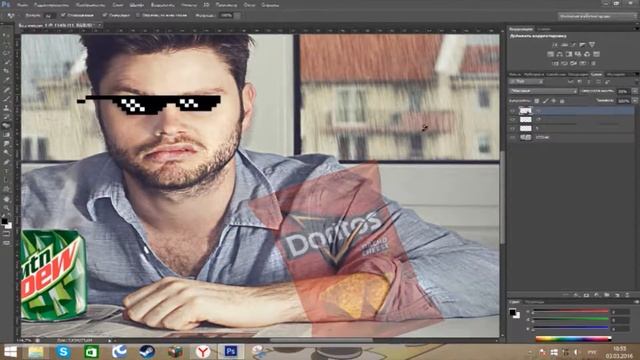The image size is (640, 360).
Task: Click the add layer mask icon
Action: tap(587, 295)
